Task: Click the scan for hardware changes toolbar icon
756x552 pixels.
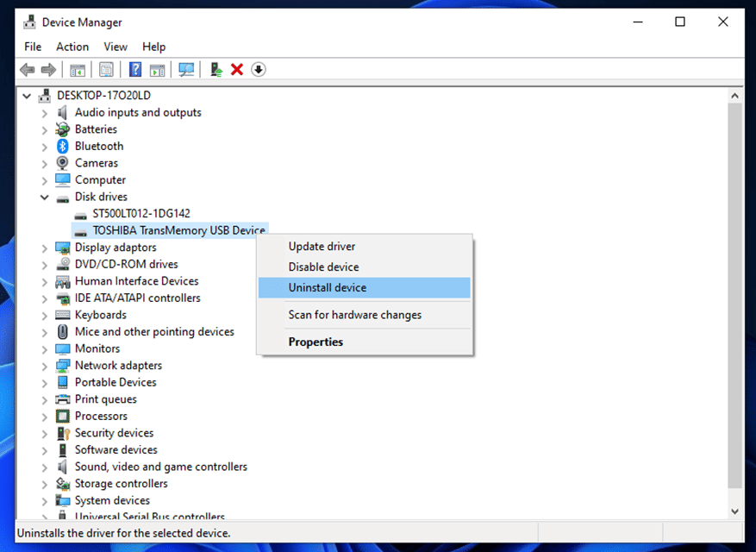Action: pos(185,70)
